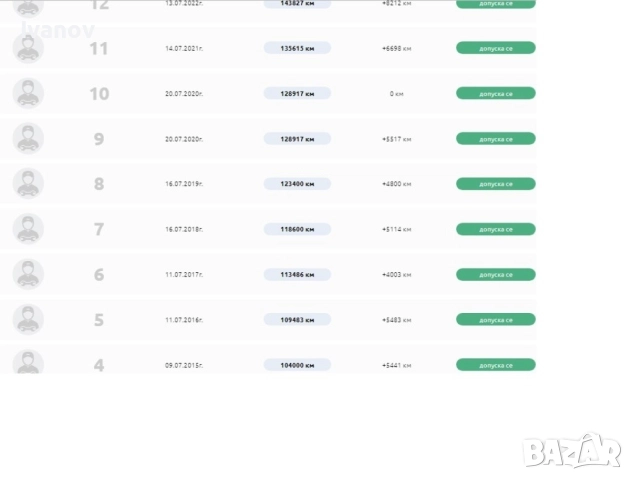
Task: Click the green status badge for 16.07.2019
Action: coord(495,184)
